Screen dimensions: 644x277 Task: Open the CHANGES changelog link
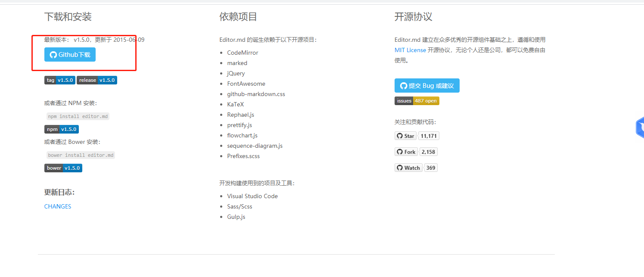pos(58,206)
